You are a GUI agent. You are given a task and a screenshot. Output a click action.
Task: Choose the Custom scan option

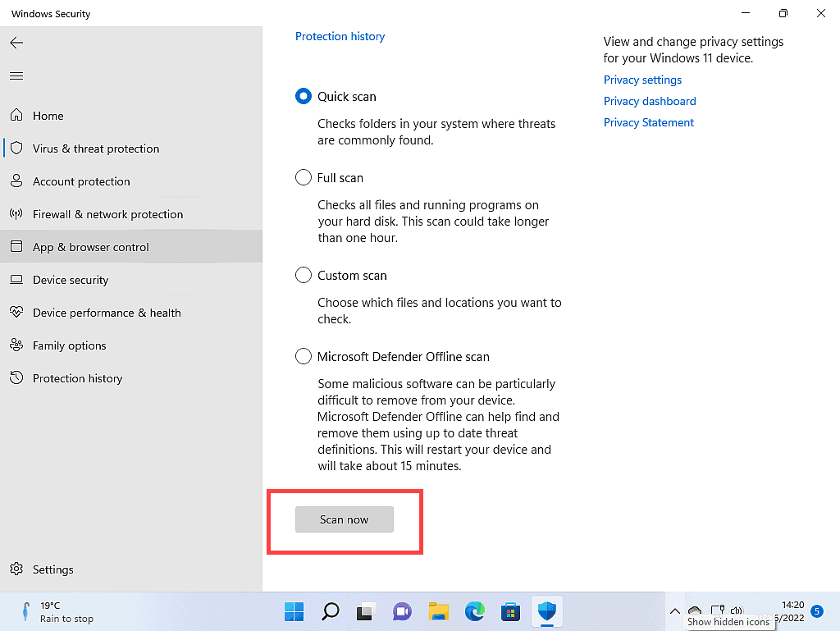click(304, 275)
